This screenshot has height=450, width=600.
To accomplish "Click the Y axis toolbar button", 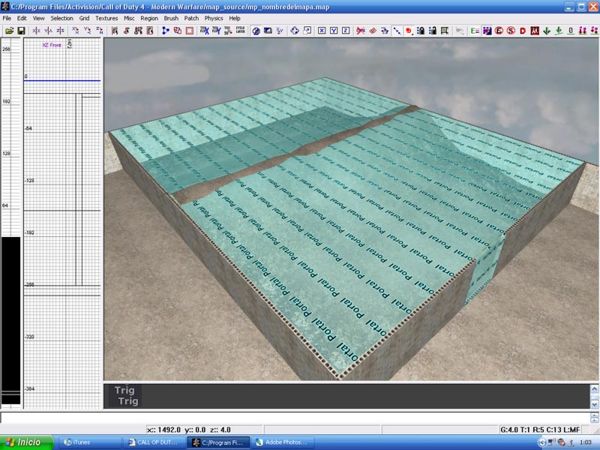I will pyautogui.click(x=334, y=31).
